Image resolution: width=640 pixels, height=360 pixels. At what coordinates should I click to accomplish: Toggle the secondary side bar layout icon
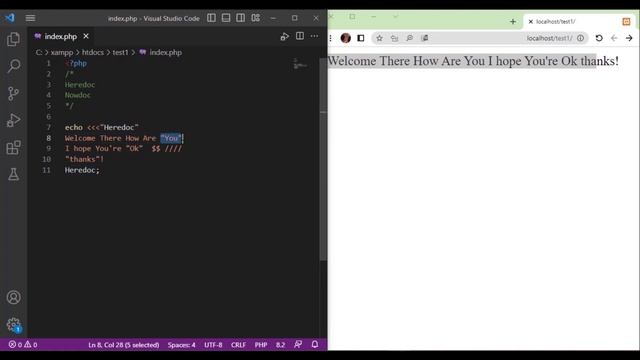coord(240,18)
